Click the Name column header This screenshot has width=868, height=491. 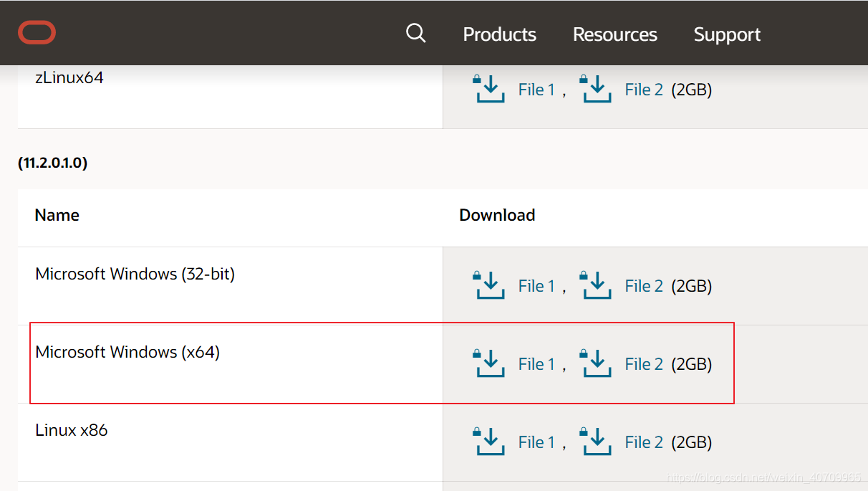(57, 215)
